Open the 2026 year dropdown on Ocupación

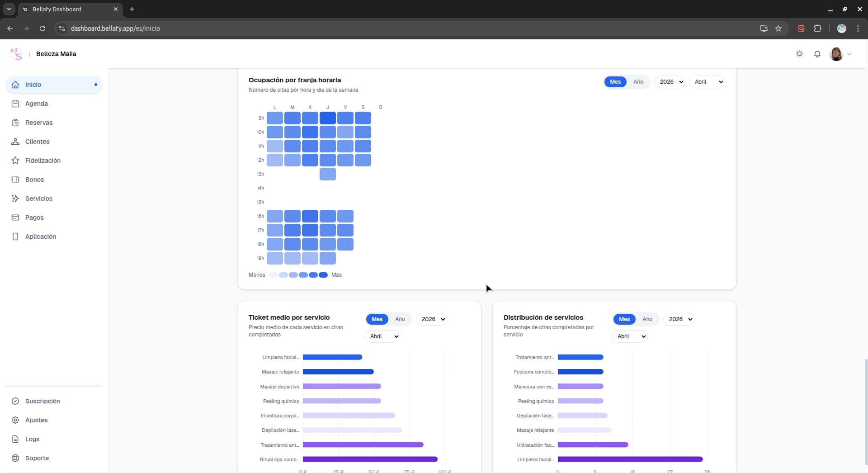click(x=670, y=82)
